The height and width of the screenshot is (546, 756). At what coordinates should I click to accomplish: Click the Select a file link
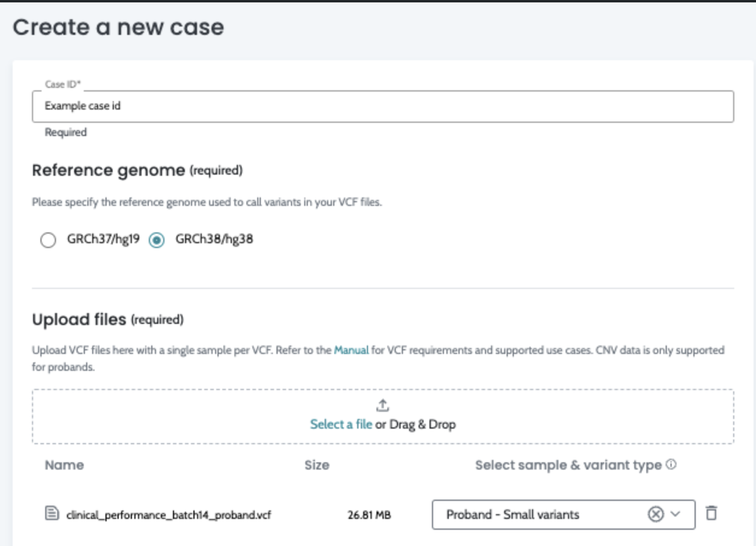(x=341, y=424)
